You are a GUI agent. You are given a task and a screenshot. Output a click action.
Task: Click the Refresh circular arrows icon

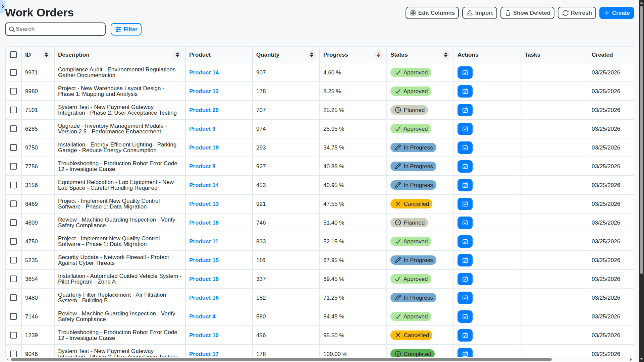566,13
